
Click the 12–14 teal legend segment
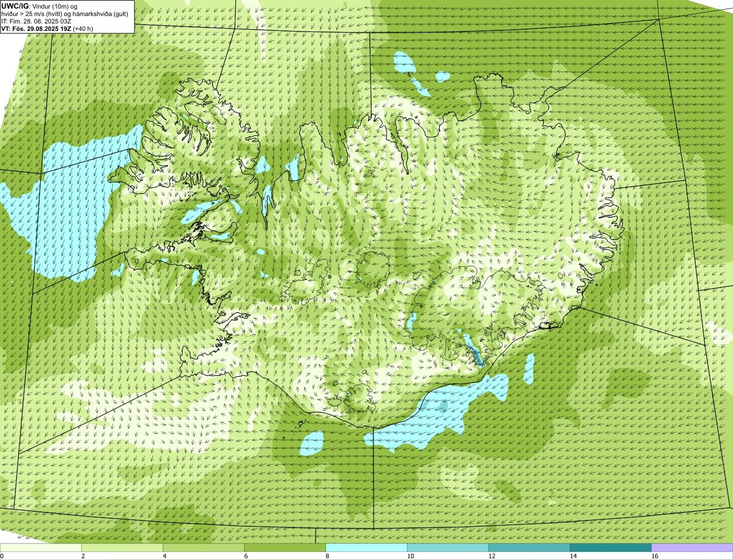pos(529,548)
